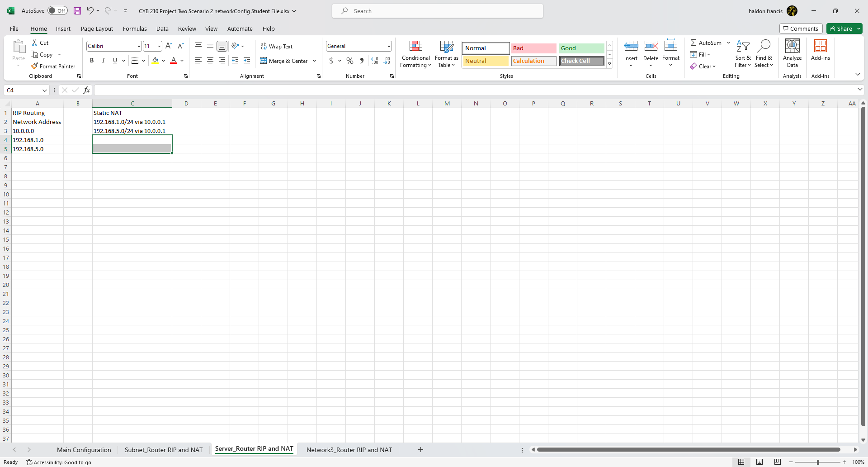
Task: Apply the Good cell style
Action: 581,48
